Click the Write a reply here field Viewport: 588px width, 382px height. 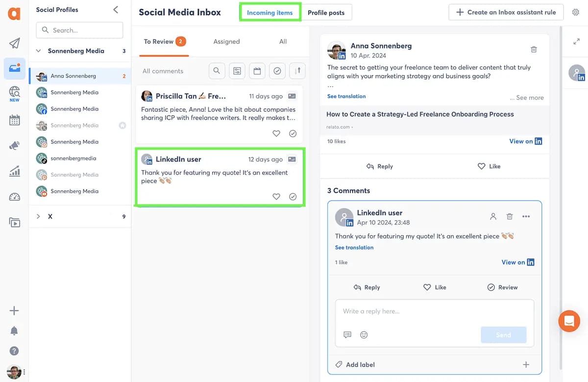pos(434,311)
